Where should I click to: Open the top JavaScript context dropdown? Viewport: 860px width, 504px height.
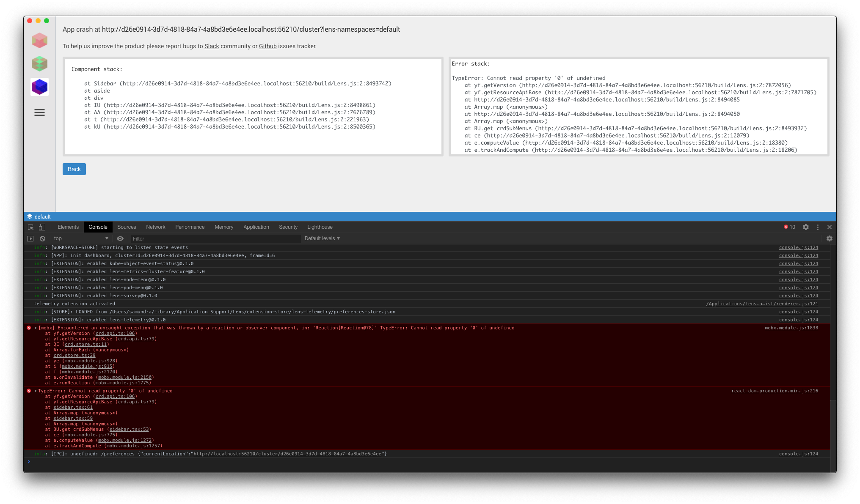coord(81,238)
